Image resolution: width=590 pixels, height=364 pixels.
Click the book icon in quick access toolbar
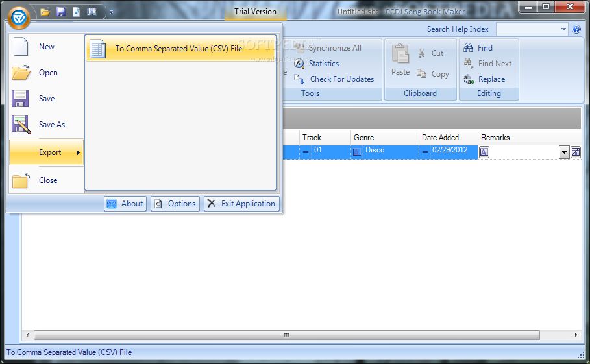point(92,12)
